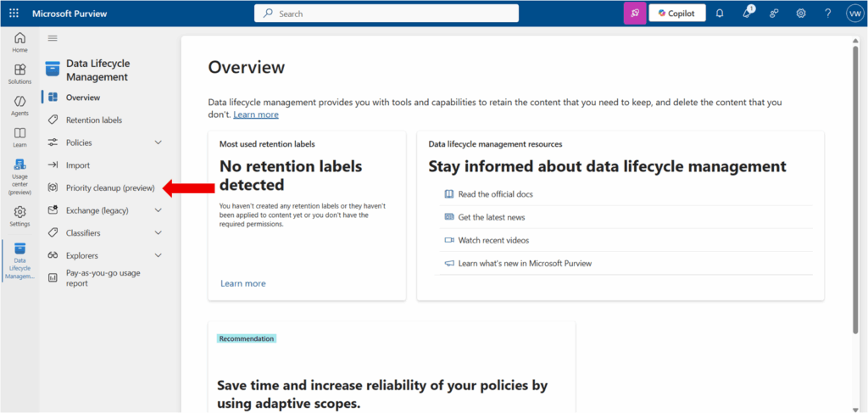Click in the Search box

pos(387,14)
